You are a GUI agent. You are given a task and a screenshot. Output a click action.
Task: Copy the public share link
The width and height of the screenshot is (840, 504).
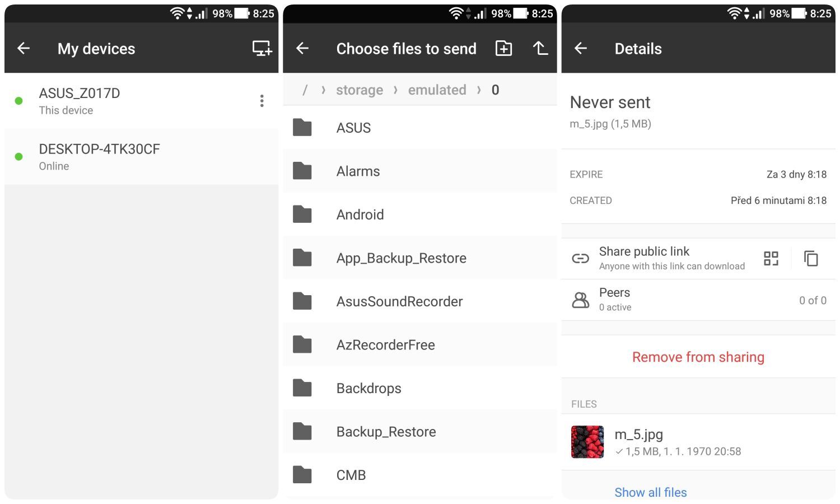[811, 258]
